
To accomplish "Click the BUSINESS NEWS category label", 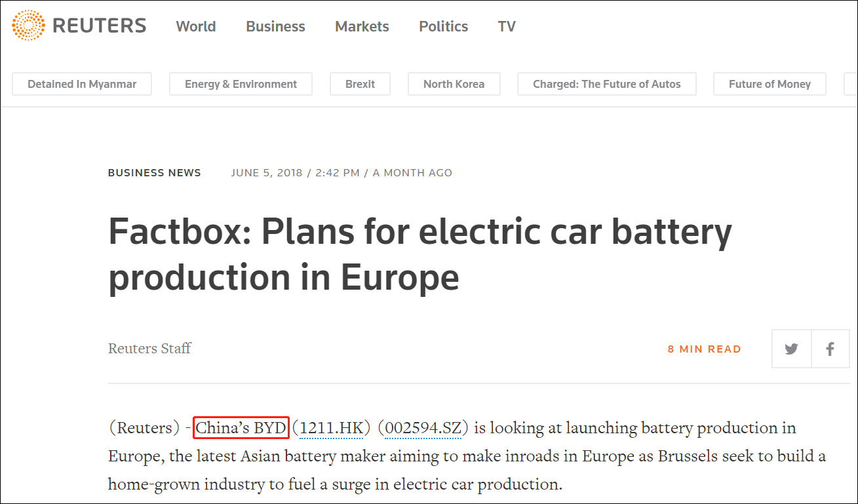I will click(155, 173).
